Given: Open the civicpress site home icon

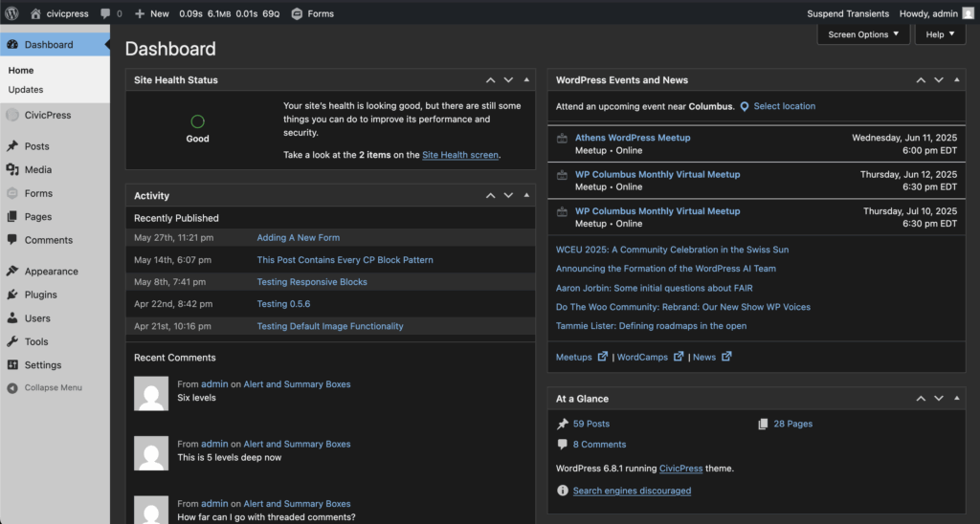Looking at the screenshot, I should click(x=35, y=13).
